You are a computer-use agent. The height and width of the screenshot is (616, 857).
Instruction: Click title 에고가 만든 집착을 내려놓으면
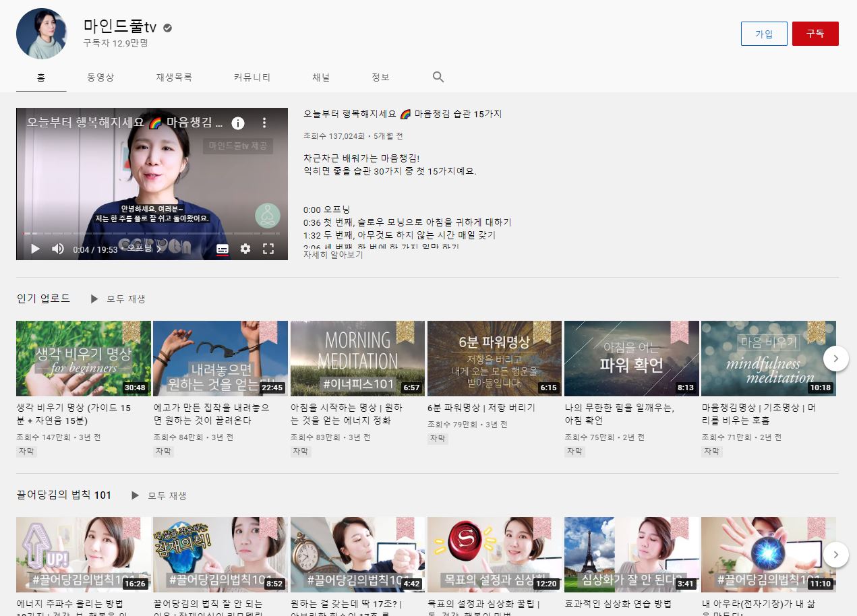point(211,414)
